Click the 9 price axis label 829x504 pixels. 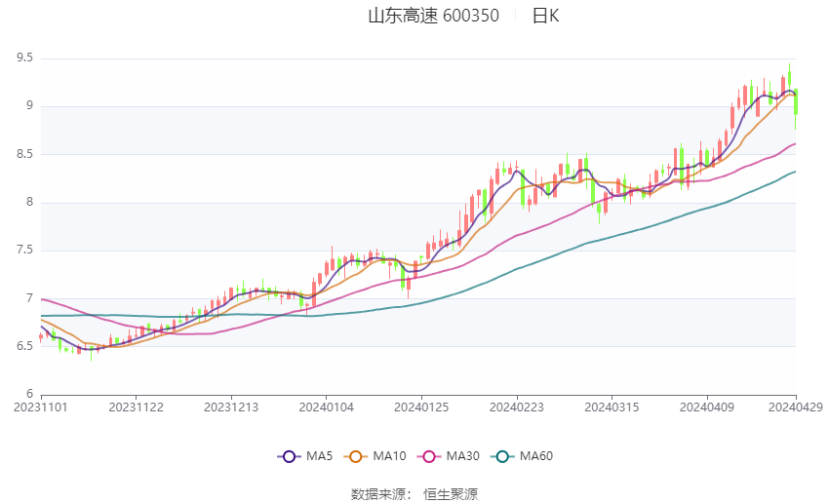tap(29, 106)
